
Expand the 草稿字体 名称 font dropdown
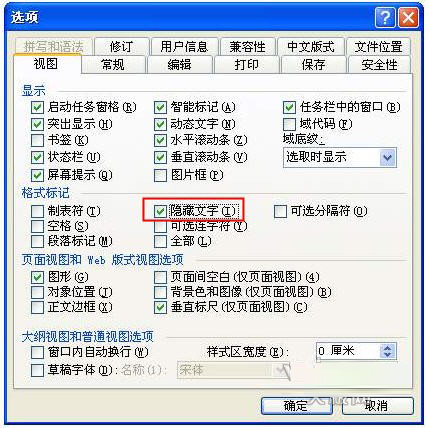coord(282,371)
